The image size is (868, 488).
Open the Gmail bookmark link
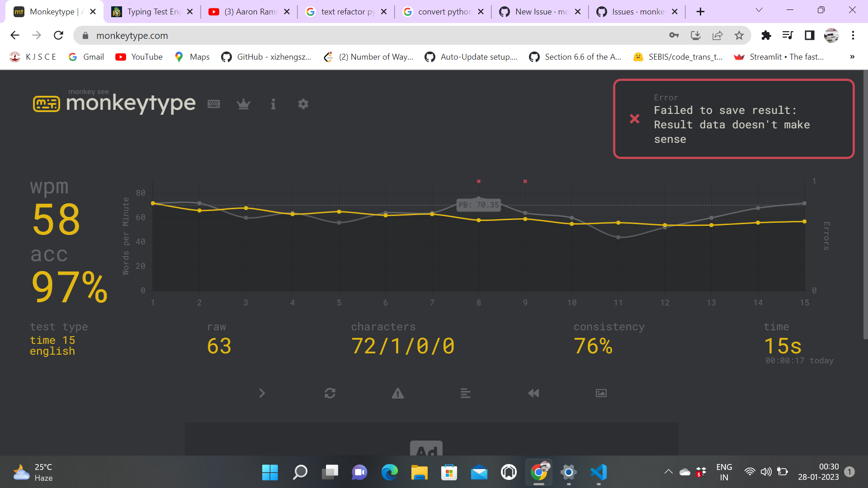tap(86, 57)
